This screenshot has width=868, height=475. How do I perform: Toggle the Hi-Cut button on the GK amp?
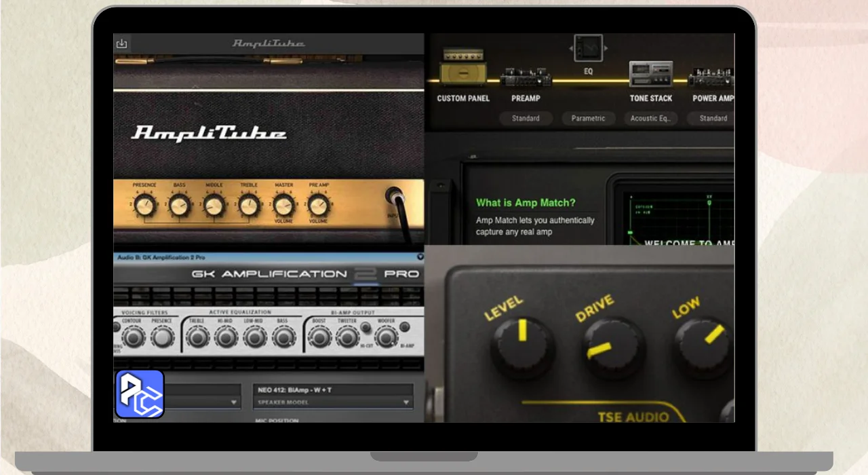366,328
